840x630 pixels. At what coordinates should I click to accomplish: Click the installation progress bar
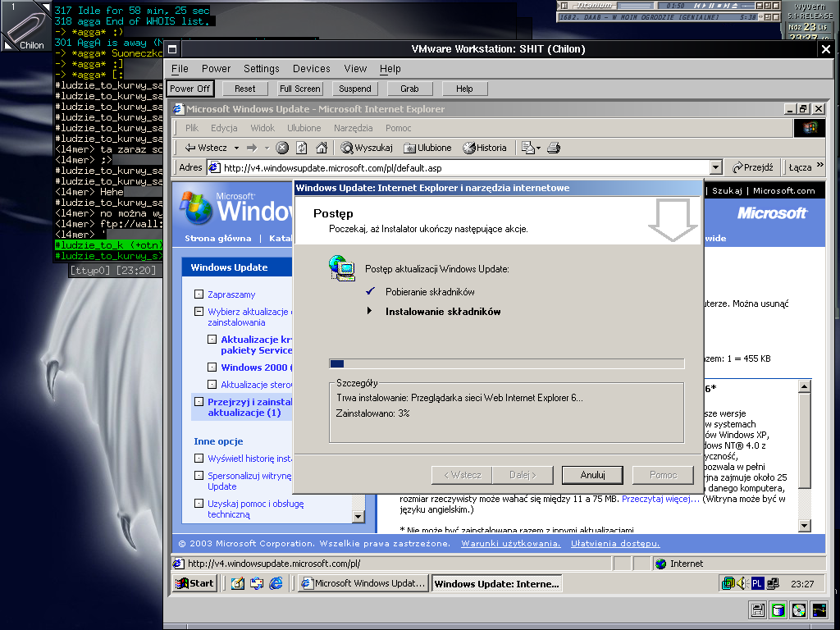[x=506, y=363]
